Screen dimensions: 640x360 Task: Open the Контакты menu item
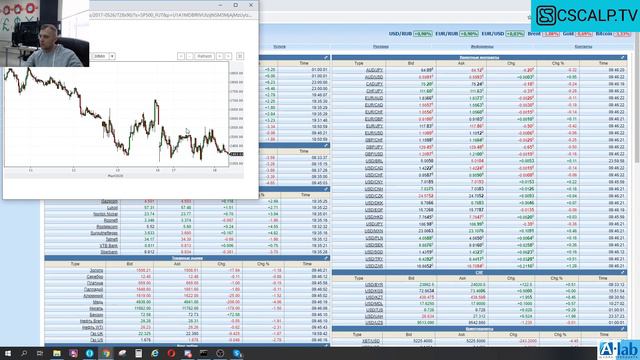click(x=583, y=47)
